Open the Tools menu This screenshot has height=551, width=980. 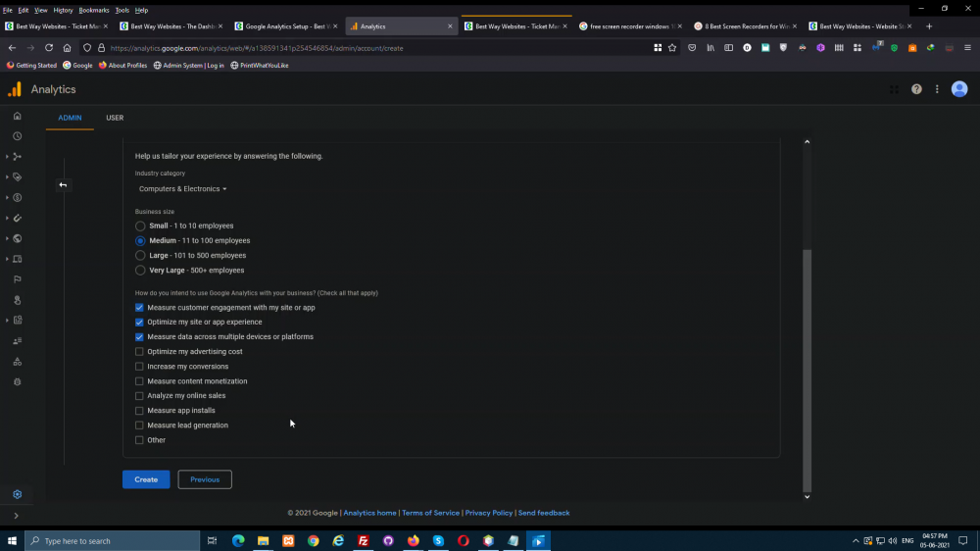[x=122, y=10]
